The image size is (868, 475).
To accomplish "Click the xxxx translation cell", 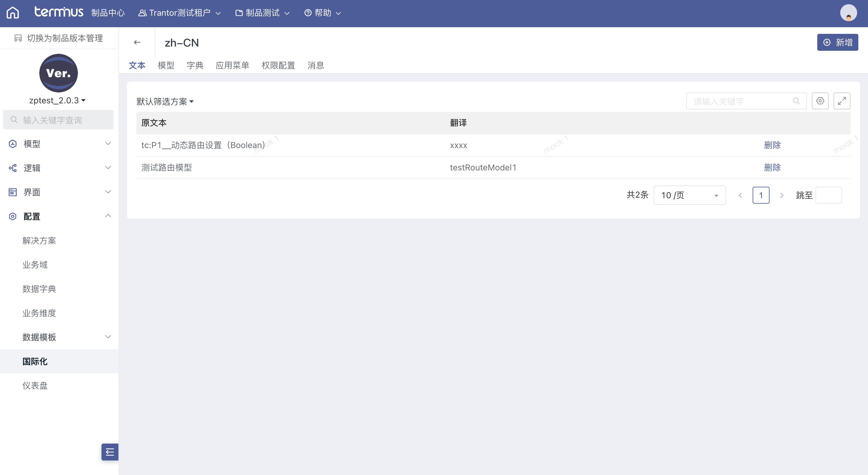I will (458, 146).
